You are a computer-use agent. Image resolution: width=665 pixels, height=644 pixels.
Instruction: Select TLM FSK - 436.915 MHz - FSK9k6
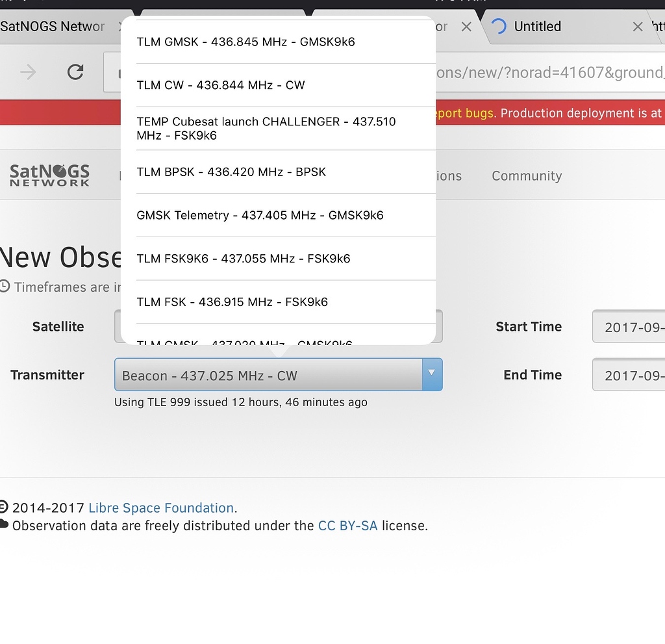232,302
